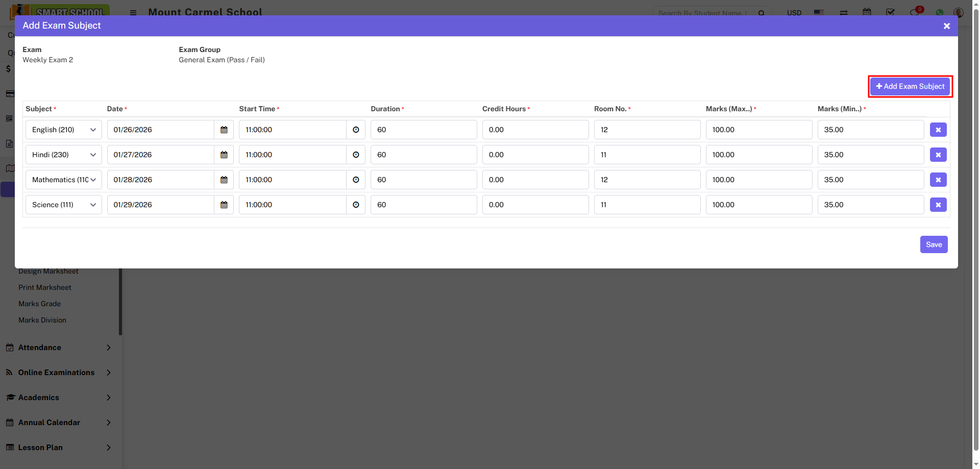Open the time picker for the Hindi row
Image resolution: width=980 pixels, height=469 pixels.
pyautogui.click(x=356, y=155)
